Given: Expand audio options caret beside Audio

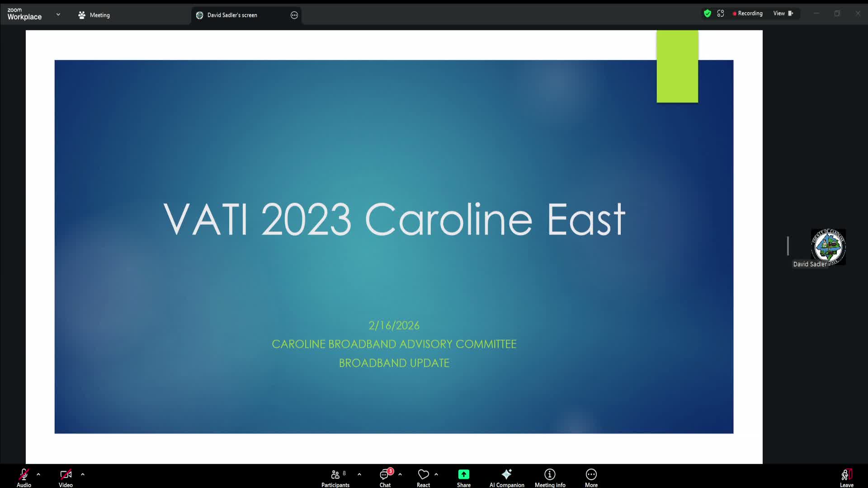Looking at the screenshot, I should [38, 474].
